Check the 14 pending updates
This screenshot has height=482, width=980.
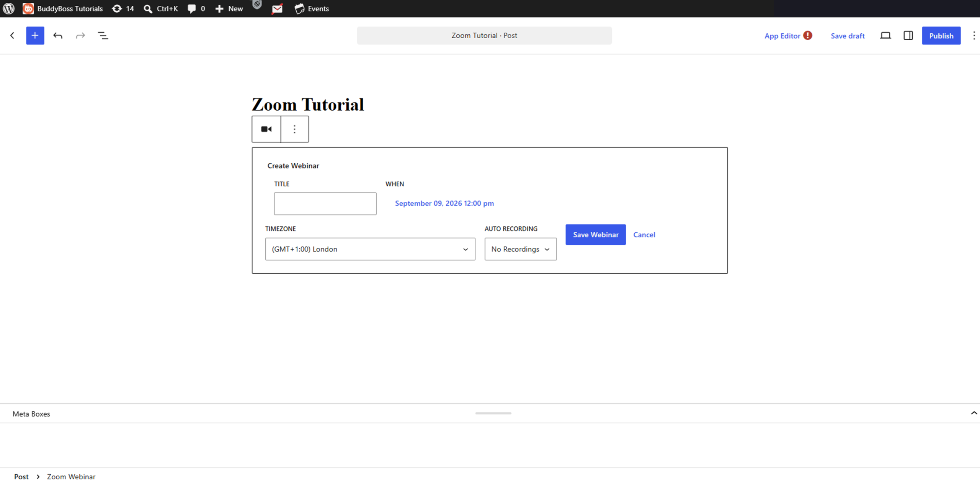[123, 8]
